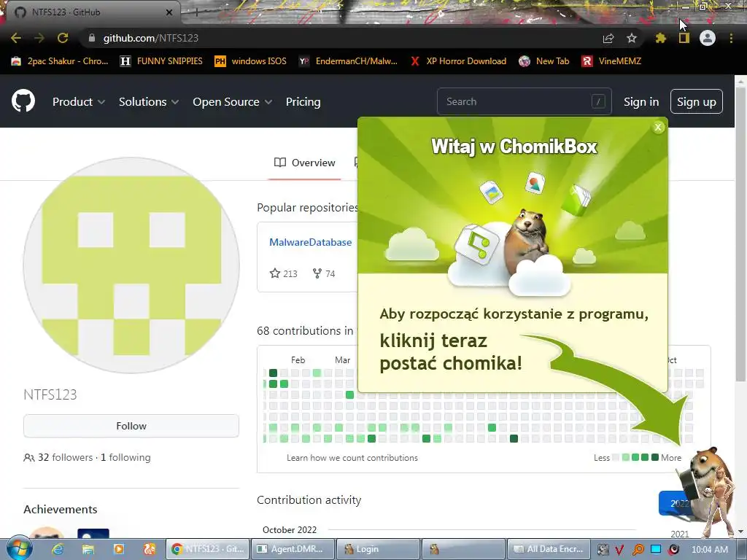Click the page vertical scrollbar
The width and height of the screenshot is (747, 560).
pyautogui.click(x=740, y=233)
